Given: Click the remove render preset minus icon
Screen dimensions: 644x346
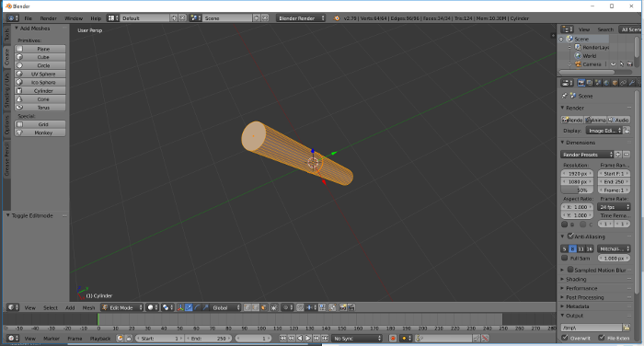Looking at the screenshot, I should (627, 154).
